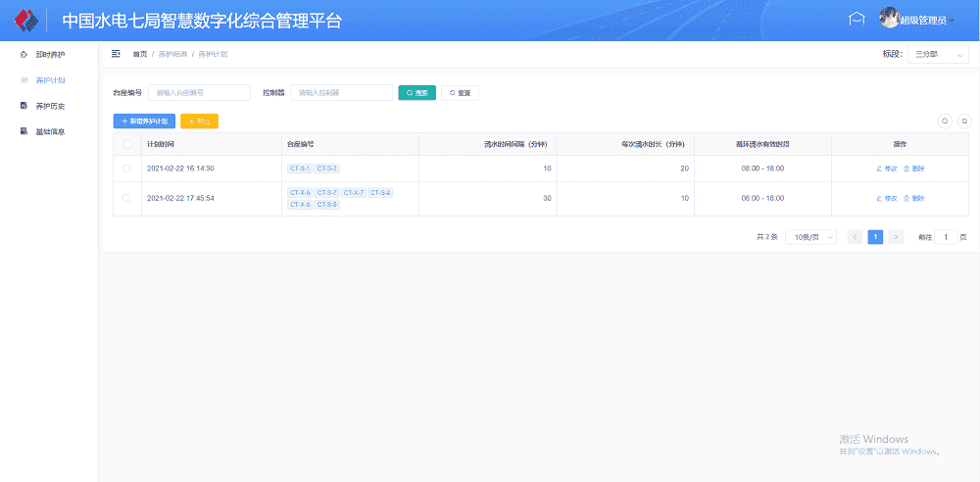
Task: Click the 修改 edit icon for the 16:14:30 plan
Action: (879, 169)
